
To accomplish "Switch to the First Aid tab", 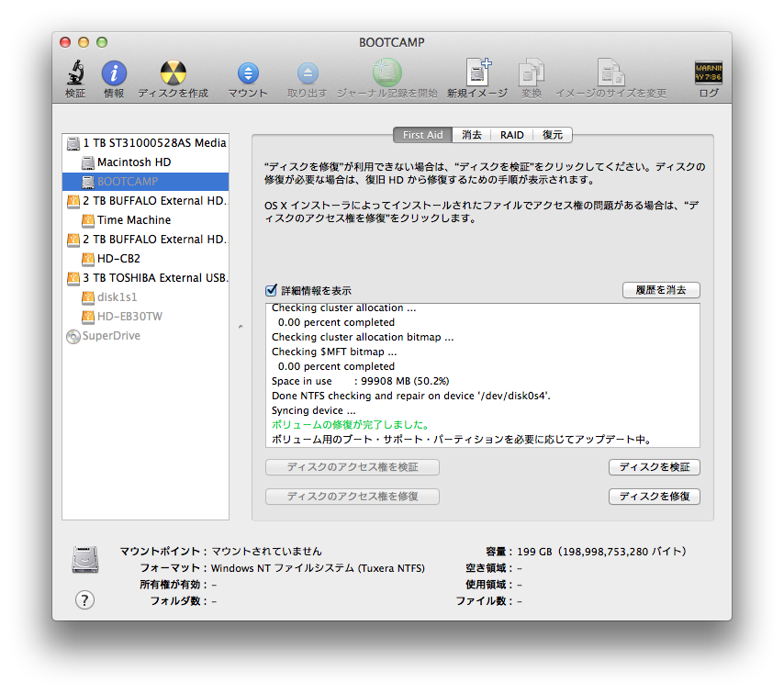I will [x=422, y=135].
